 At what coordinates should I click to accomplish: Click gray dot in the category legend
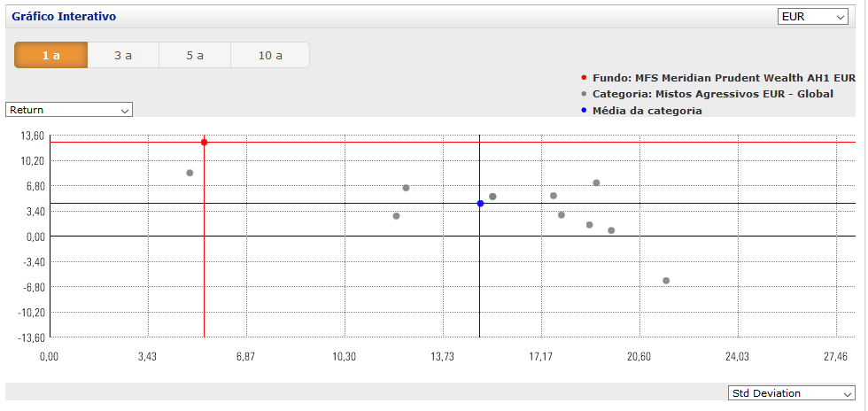tap(584, 94)
